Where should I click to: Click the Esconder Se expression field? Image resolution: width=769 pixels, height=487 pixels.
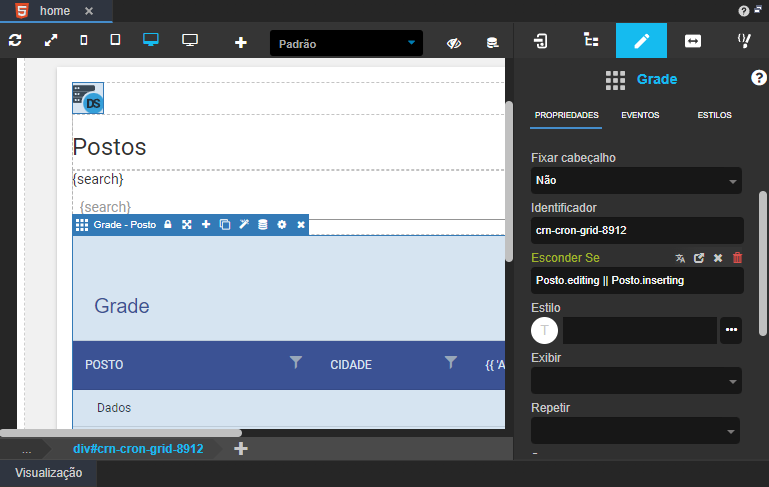(637, 281)
